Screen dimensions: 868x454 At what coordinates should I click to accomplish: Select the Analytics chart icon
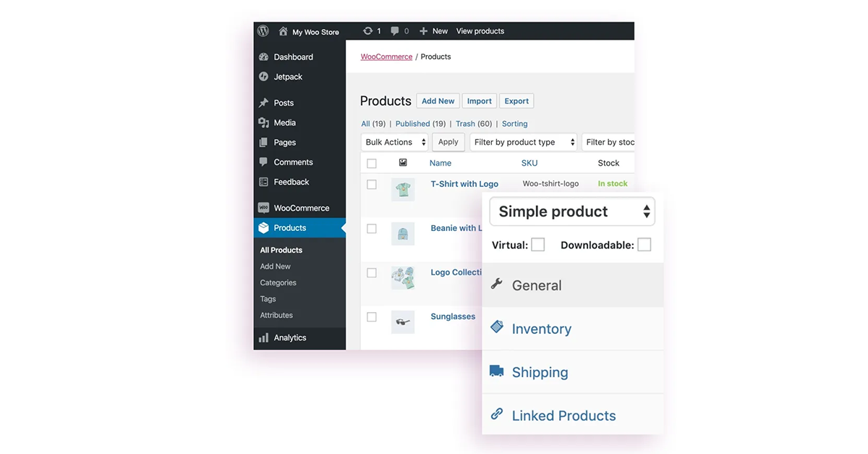point(263,337)
